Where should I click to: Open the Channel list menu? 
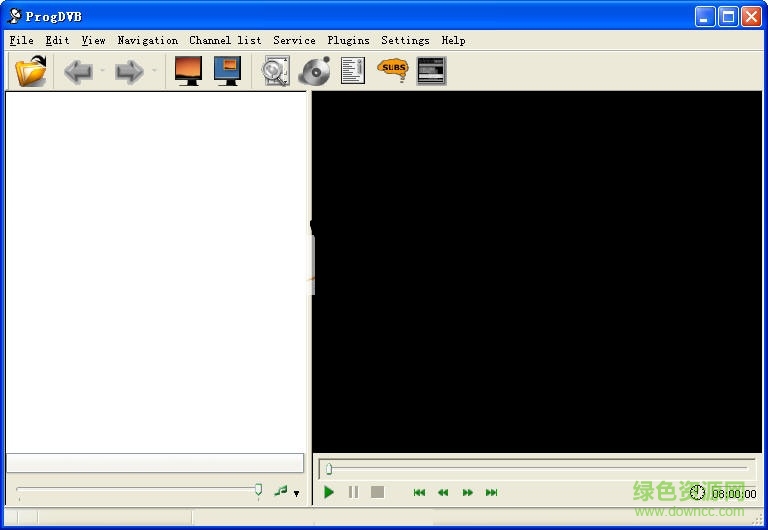pyautogui.click(x=225, y=40)
